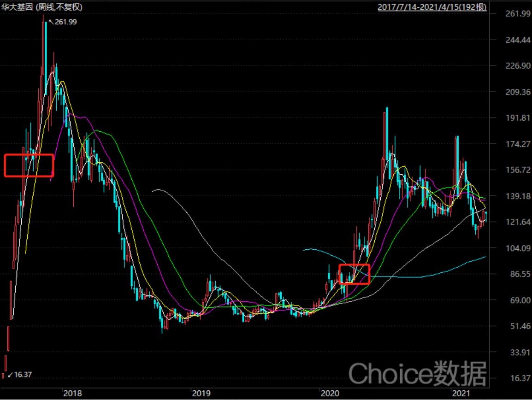Click the 华大基因 weekly chart title
Image resolution: width=532 pixels, height=400 pixels.
point(42,7)
